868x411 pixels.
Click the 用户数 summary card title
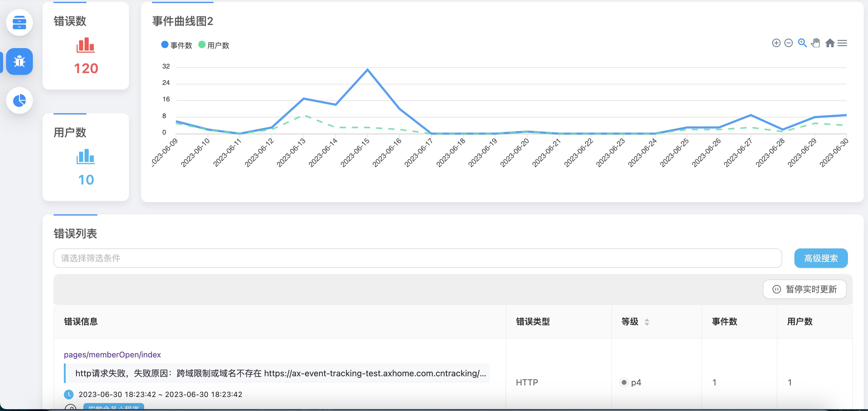coord(70,132)
